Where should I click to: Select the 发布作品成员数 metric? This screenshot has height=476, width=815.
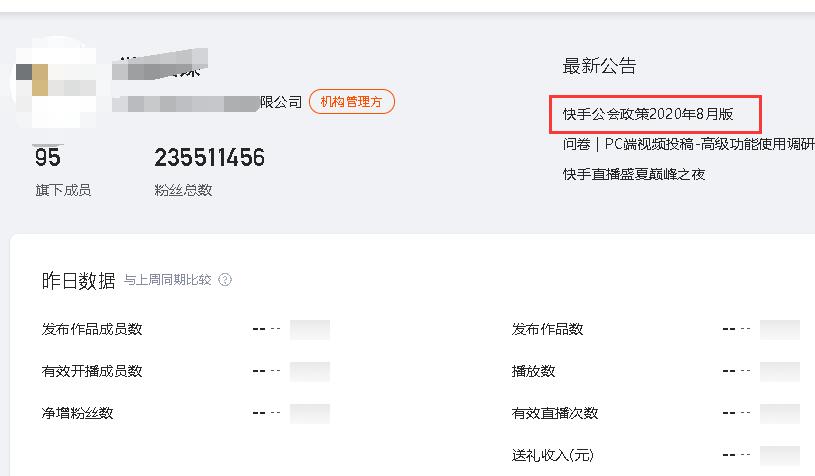[x=92, y=329]
